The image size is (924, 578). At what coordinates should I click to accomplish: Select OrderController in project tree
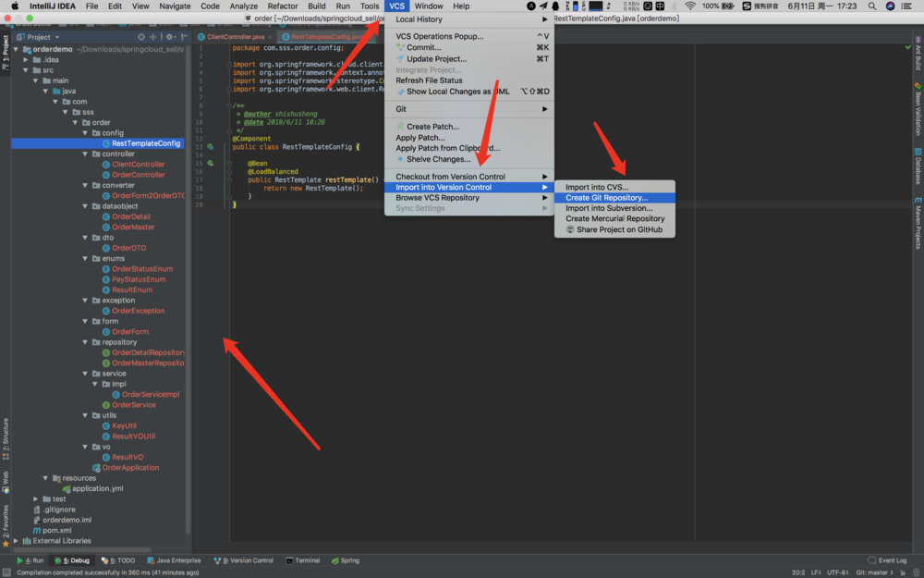133,175
